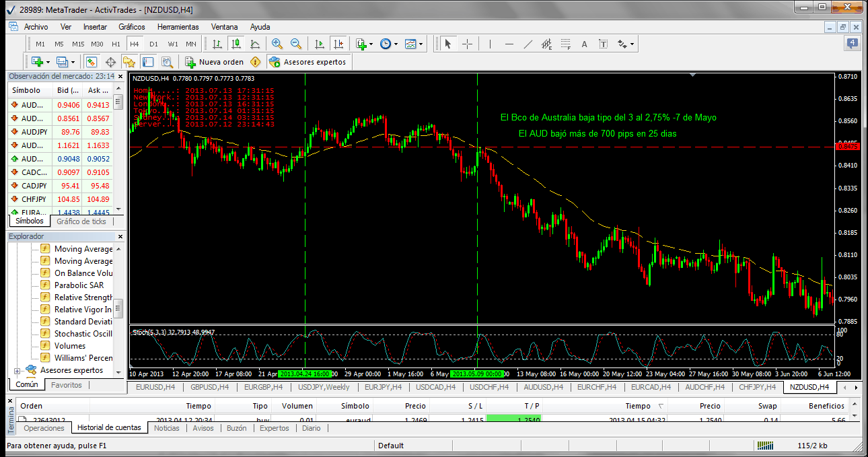Toggle the Terminal window icon
The image size is (868, 457).
(148, 62)
